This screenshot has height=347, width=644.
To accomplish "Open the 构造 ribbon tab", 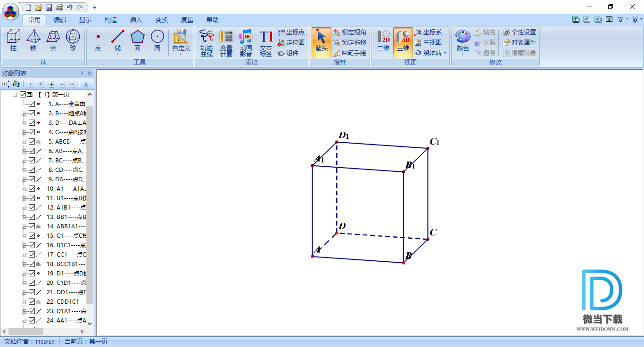I will pos(111,20).
